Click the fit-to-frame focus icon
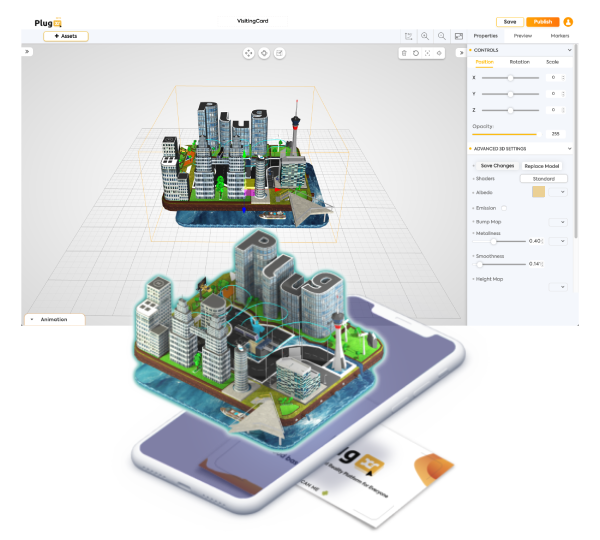 427,53
